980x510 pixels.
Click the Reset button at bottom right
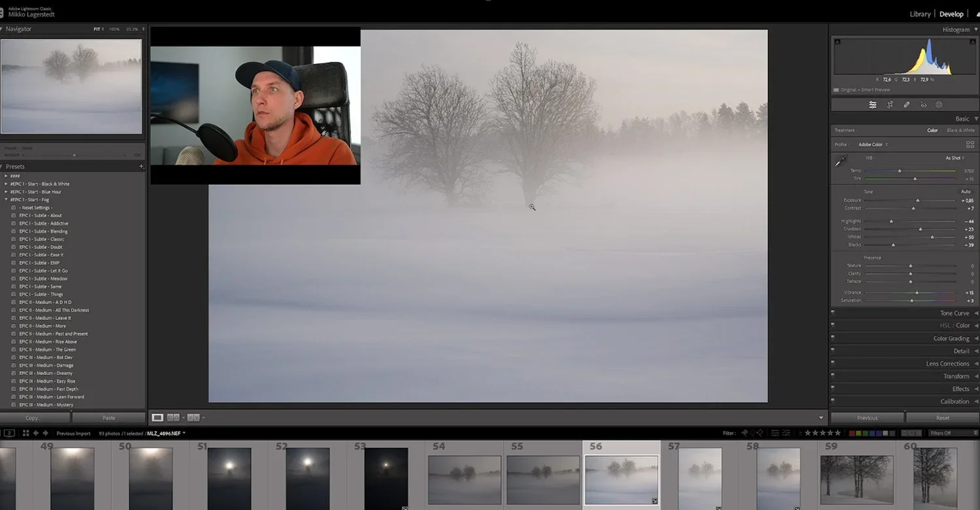click(943, 417)
